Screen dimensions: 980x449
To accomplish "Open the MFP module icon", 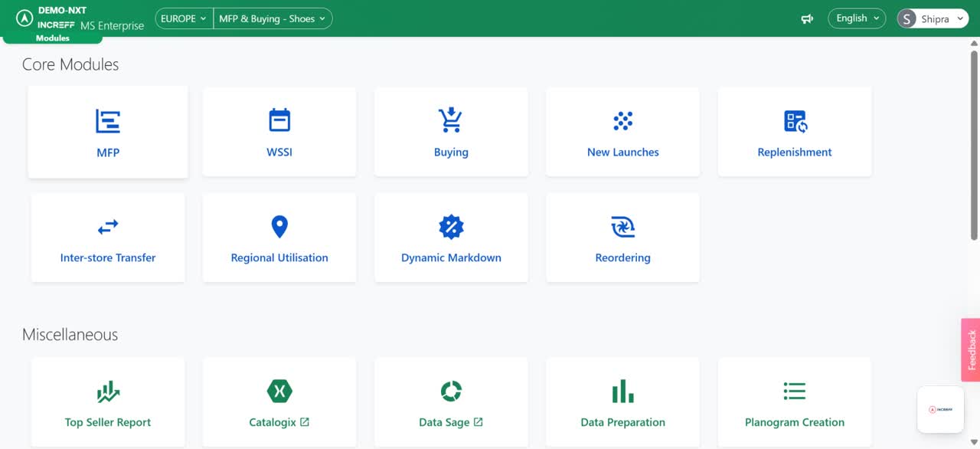I will click(108, 121).
